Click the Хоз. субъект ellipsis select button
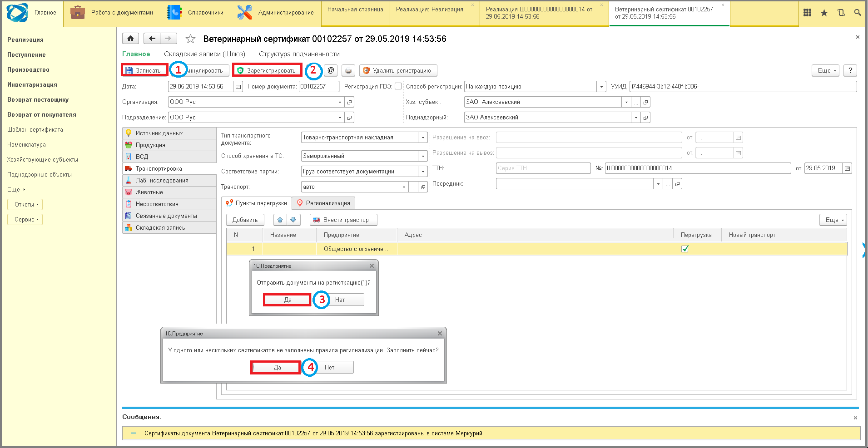This screenshot has width=868, height=448. (636, 102)
